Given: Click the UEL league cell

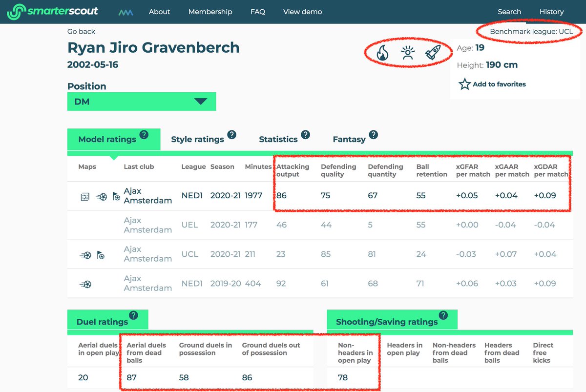Looking at the screenshot, I should [189, 225].
